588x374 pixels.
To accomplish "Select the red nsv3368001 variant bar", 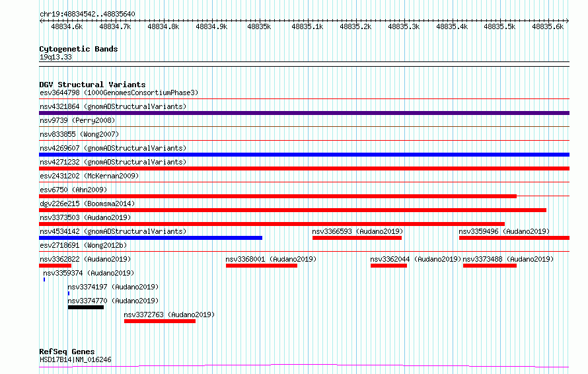I will click(262, 266).
